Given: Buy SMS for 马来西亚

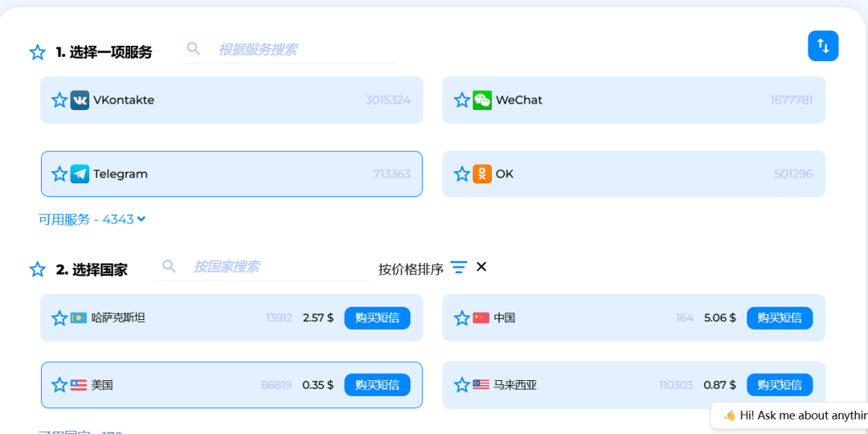Looking at the screenshot, I should (x=780, y=385).
